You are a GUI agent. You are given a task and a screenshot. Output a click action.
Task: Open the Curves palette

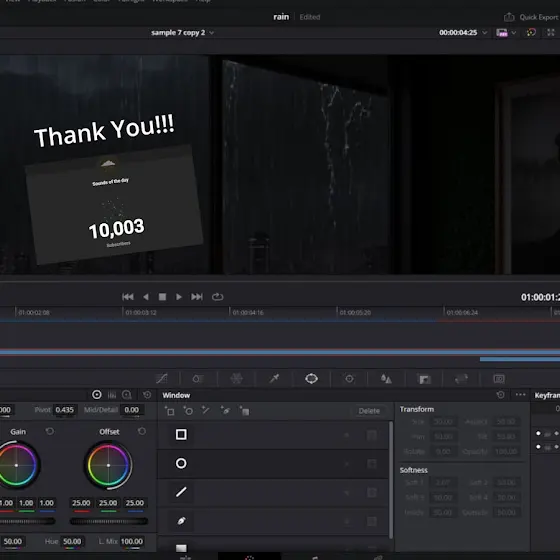[x=161, y=378]
